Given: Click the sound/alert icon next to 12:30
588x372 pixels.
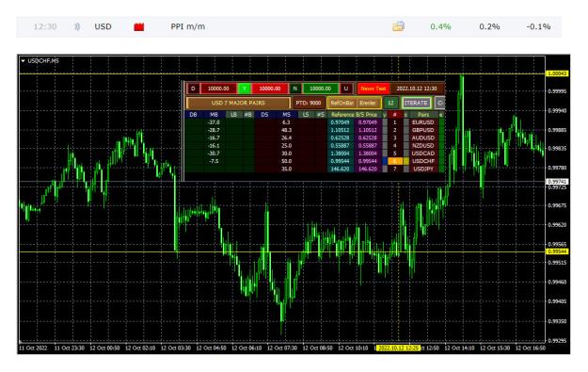Looking at the screenshot, I should [76, 26].
